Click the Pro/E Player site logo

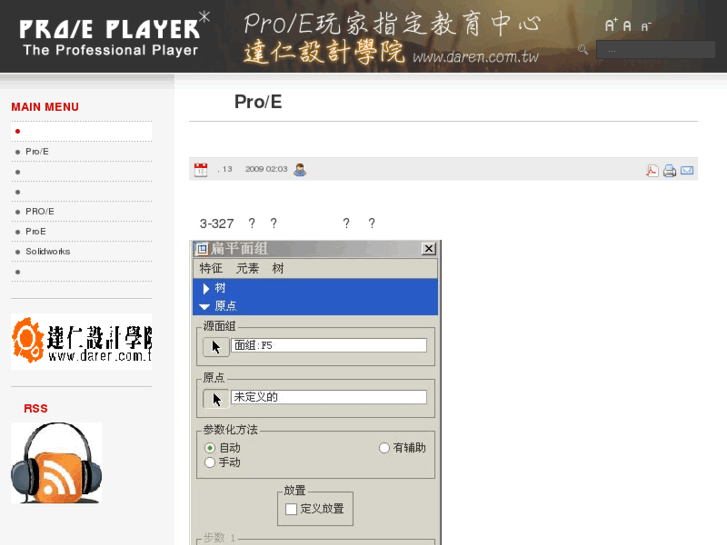click(114, 35)
